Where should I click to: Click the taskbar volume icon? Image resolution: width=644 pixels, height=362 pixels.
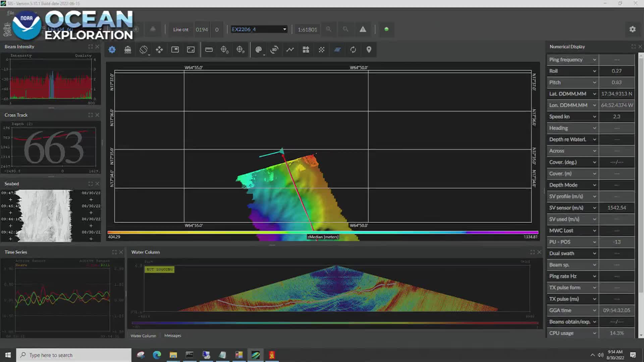coord(600,355)
